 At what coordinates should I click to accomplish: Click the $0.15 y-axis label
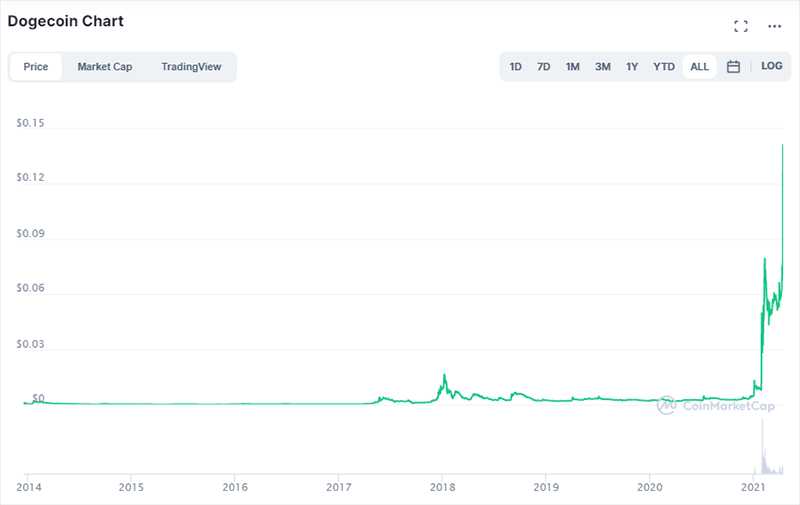[x=30, y=123]
